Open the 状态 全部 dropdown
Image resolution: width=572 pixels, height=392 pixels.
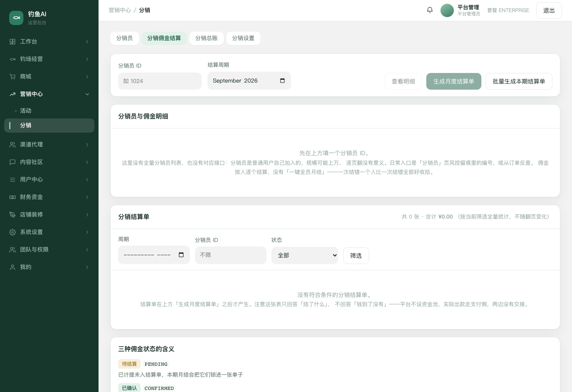pos(305,255)
